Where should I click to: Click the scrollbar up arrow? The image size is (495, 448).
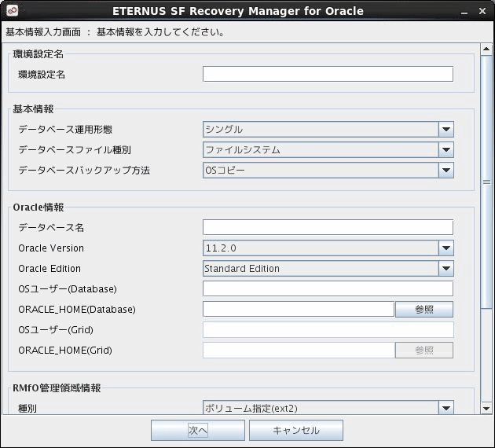[486, 50]
